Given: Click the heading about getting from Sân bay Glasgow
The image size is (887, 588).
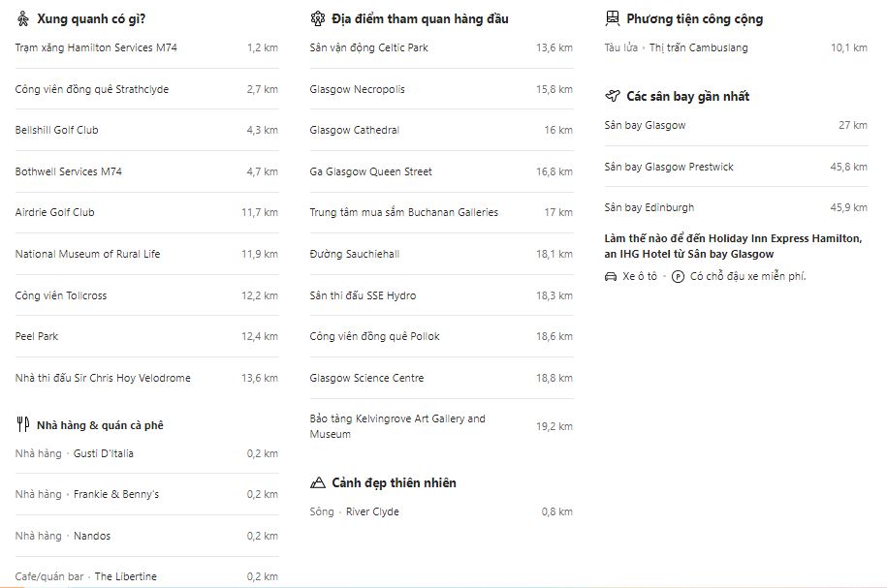Looking at the screenshot, I should point(732,246).
